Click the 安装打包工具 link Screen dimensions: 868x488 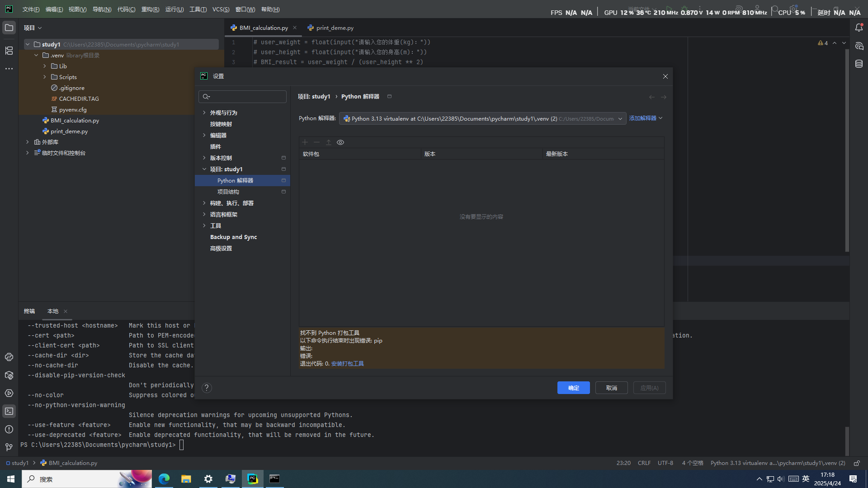347,364
